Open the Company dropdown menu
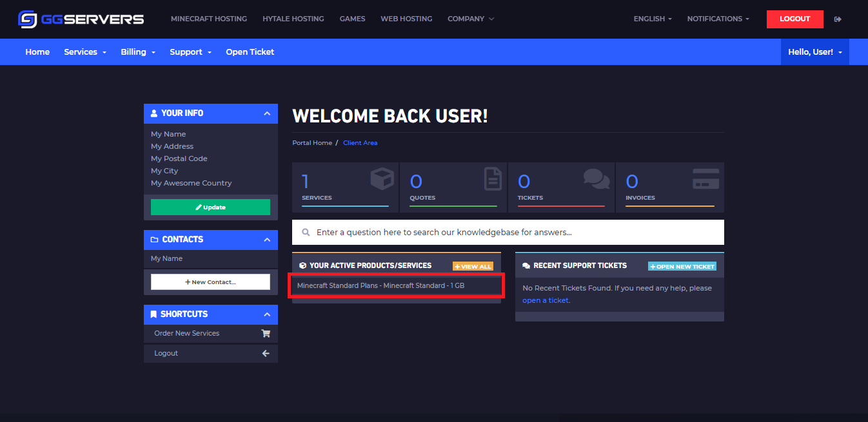Screen dimensions: 868x422 pyautogui.click(x=471, y=19)
